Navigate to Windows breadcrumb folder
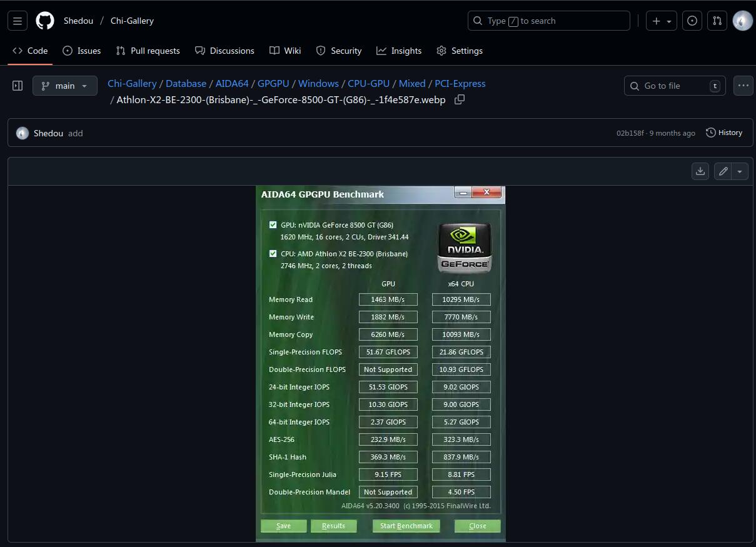Image resolution: width=756 pixels, height=547 pixels. [318, 84]
